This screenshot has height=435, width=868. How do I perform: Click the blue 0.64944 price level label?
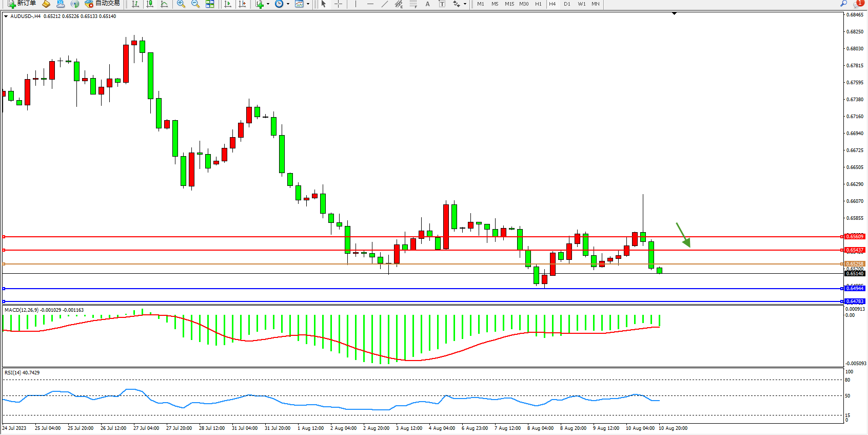855,289
